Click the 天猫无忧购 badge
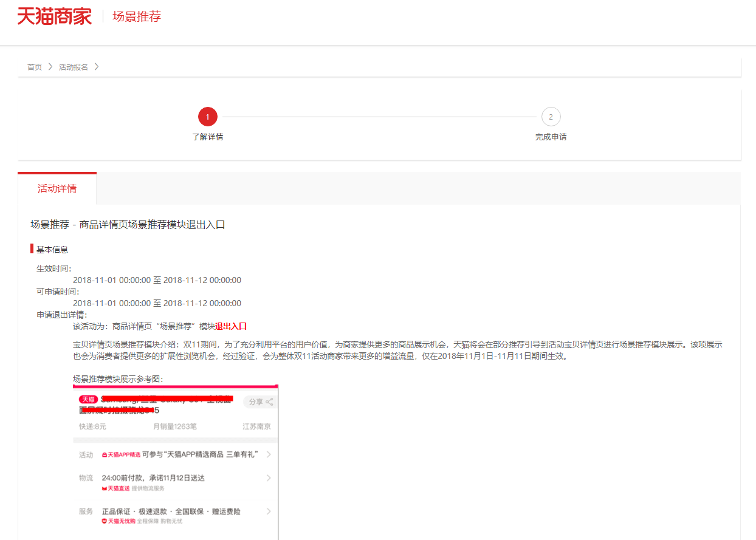Screen dimensions: 756x540 coord(118,522)
